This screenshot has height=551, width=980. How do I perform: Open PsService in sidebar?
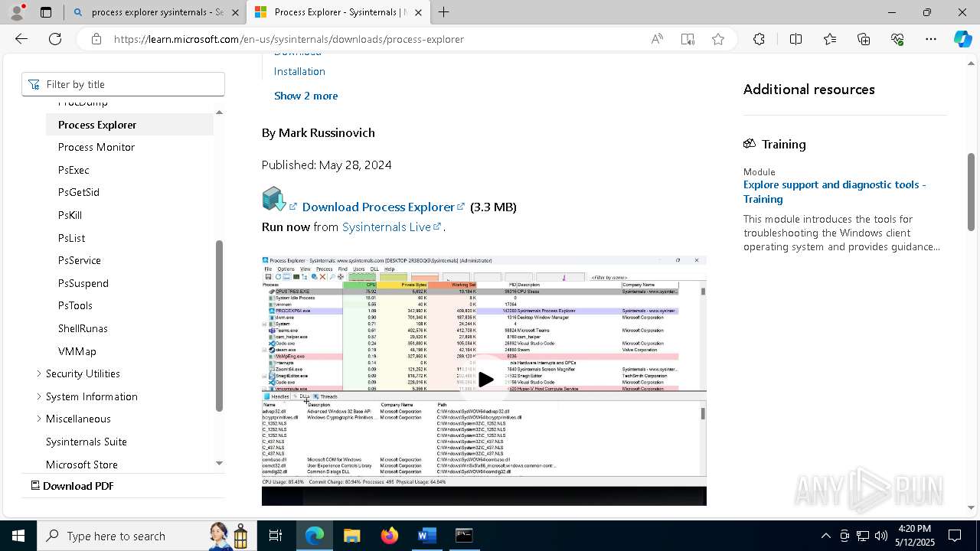[x=80, y=260]
